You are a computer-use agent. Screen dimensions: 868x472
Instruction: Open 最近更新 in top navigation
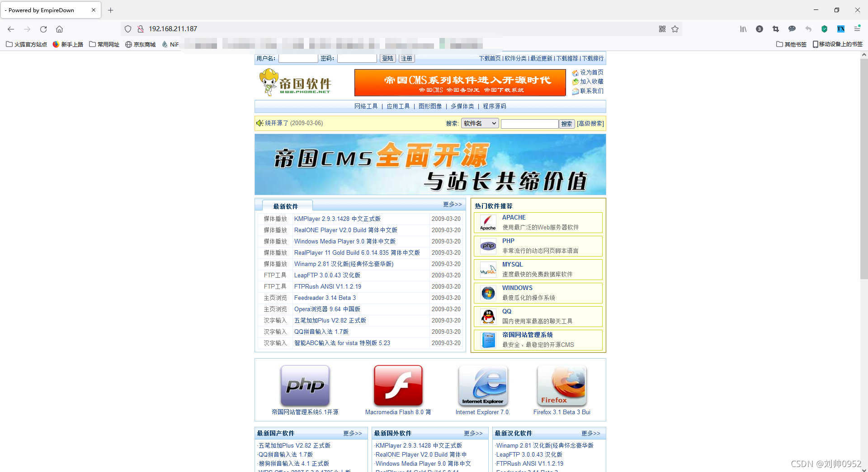[541, 58]
